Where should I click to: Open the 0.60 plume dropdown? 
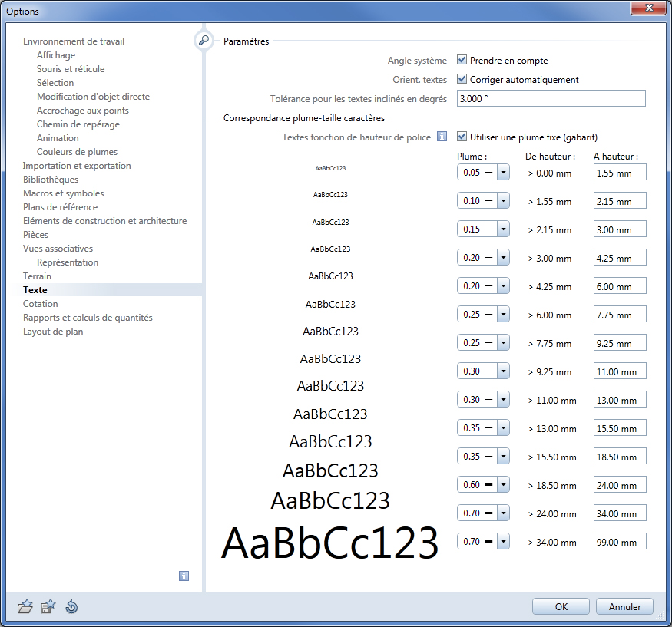pyautogui.click(x=503, y=485)
